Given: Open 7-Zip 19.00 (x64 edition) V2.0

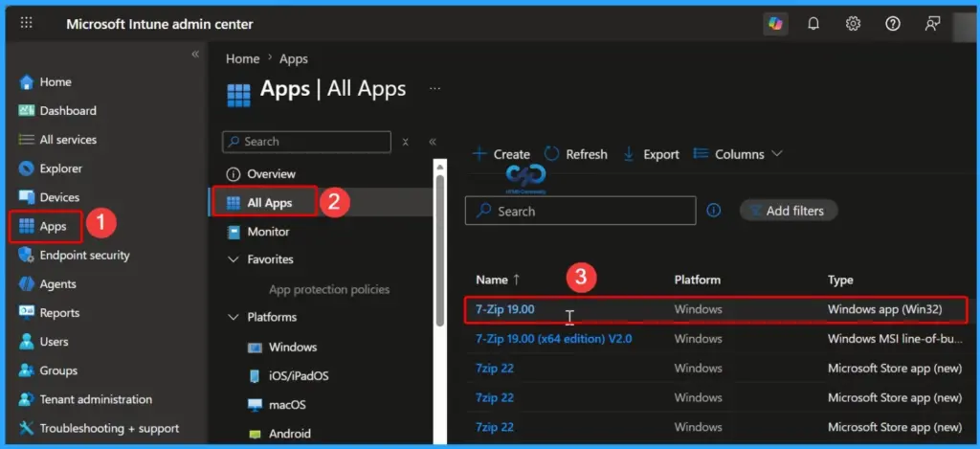Looking at the screenshot, I should [x=554, y=339].
